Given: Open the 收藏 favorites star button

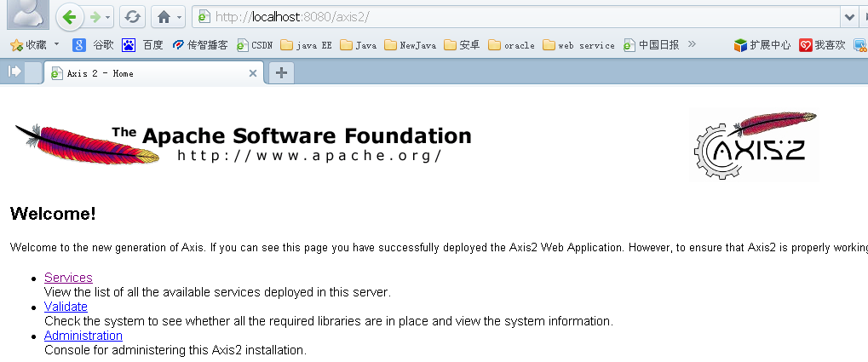Looking at the screenshot, I should pos(27,45).
